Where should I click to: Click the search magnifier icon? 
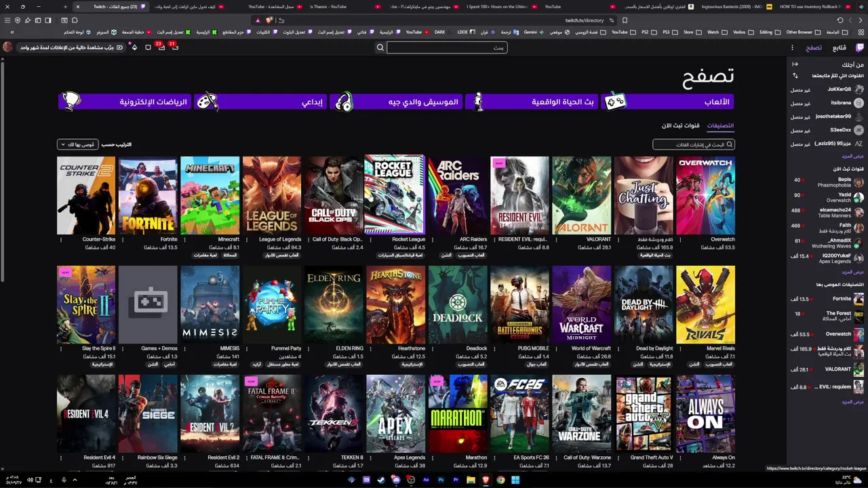(x=380, y=47)
